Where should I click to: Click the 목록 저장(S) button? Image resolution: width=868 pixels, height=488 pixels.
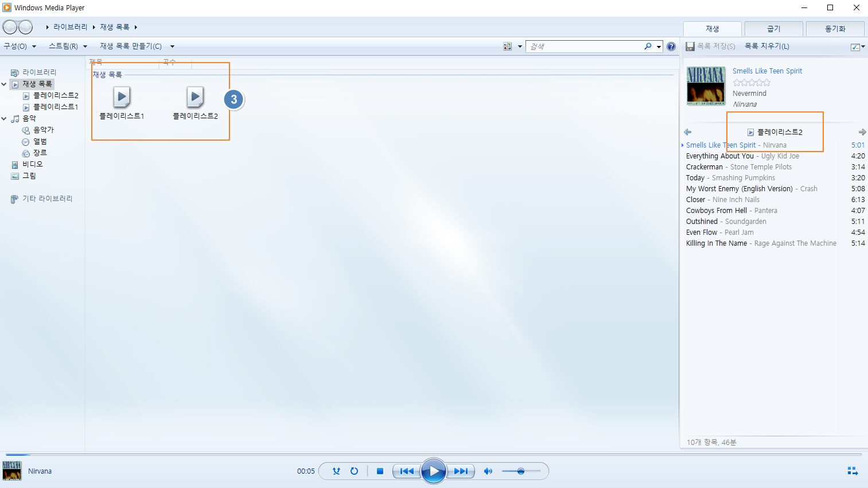(711, 47)
